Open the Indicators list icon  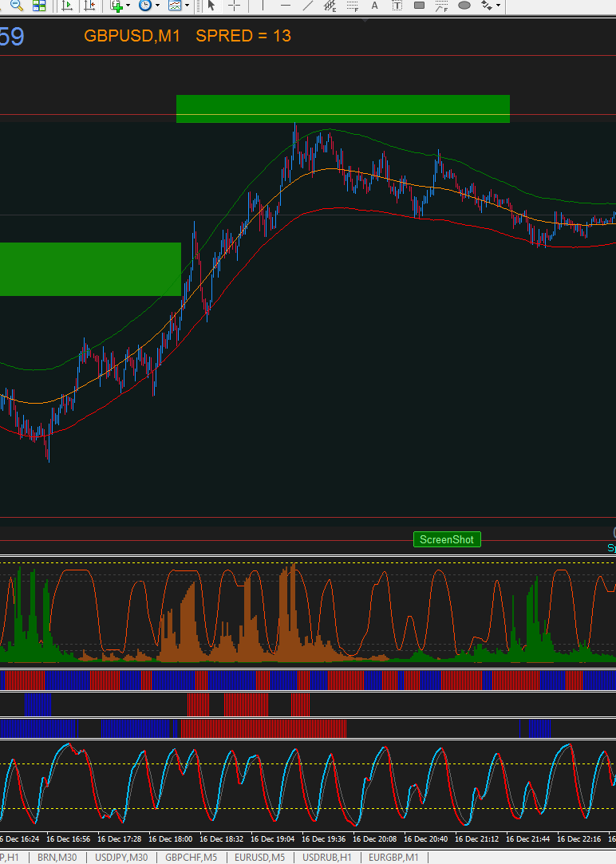pyautogui.click(x=116, y=6)
